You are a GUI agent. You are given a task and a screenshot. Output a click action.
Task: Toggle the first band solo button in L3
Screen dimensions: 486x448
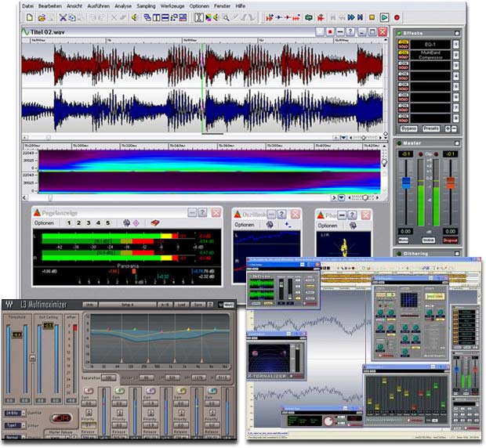pos(89,391)
